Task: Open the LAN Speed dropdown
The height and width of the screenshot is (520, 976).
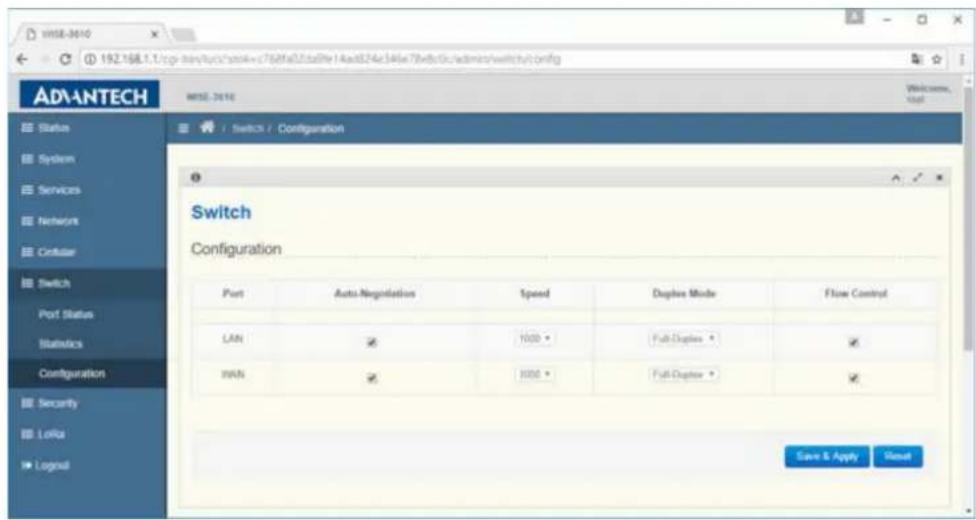Action: point(535,339)
